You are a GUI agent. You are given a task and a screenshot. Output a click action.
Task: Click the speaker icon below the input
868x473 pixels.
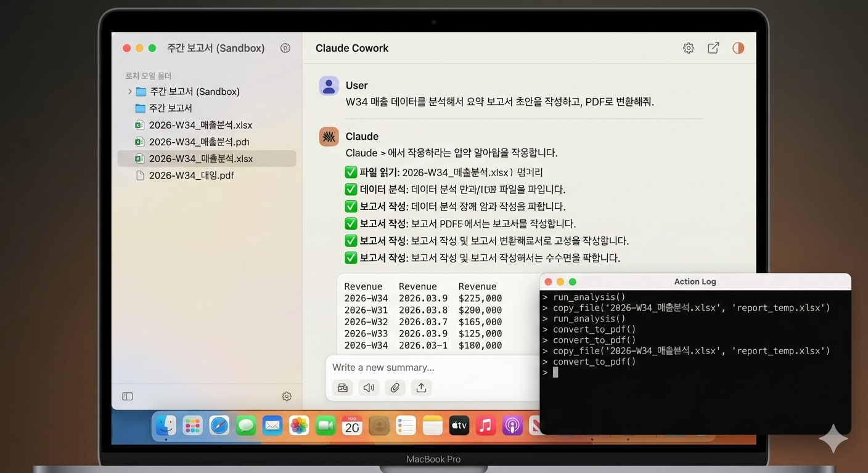[x=369, y=387]
